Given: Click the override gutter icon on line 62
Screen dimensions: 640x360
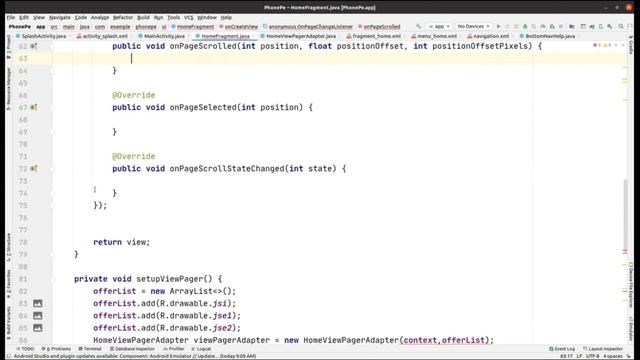Looking at the screenshot, I should tap(33, 46).
